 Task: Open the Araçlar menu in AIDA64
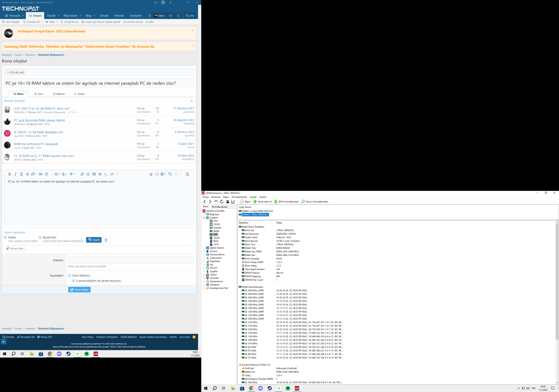point(253,197)
